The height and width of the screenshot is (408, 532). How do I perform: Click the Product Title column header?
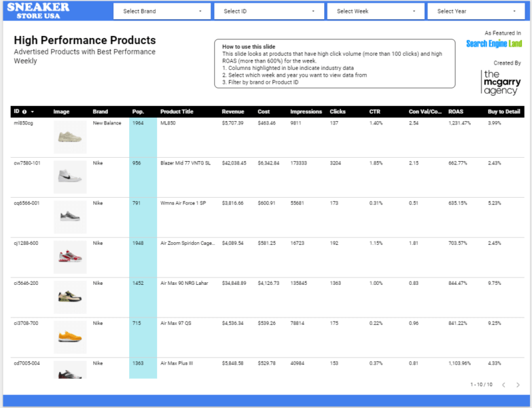pos(177,112)
